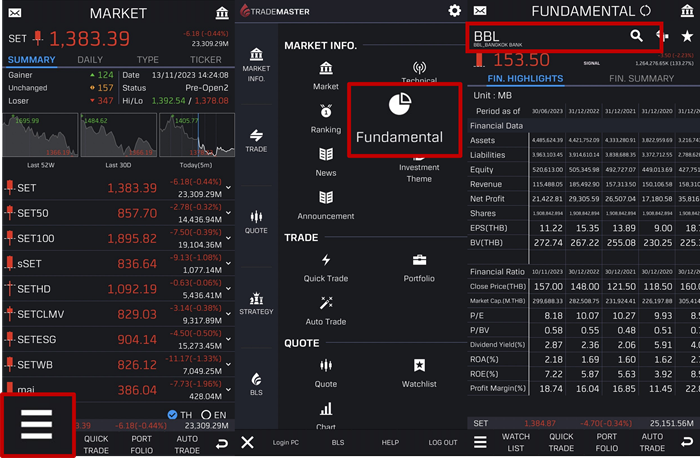The width and height of the screenshot is (700, 458).
Task: Tap Help in TradeMaster bottom bar
Action: pos(390,442)
